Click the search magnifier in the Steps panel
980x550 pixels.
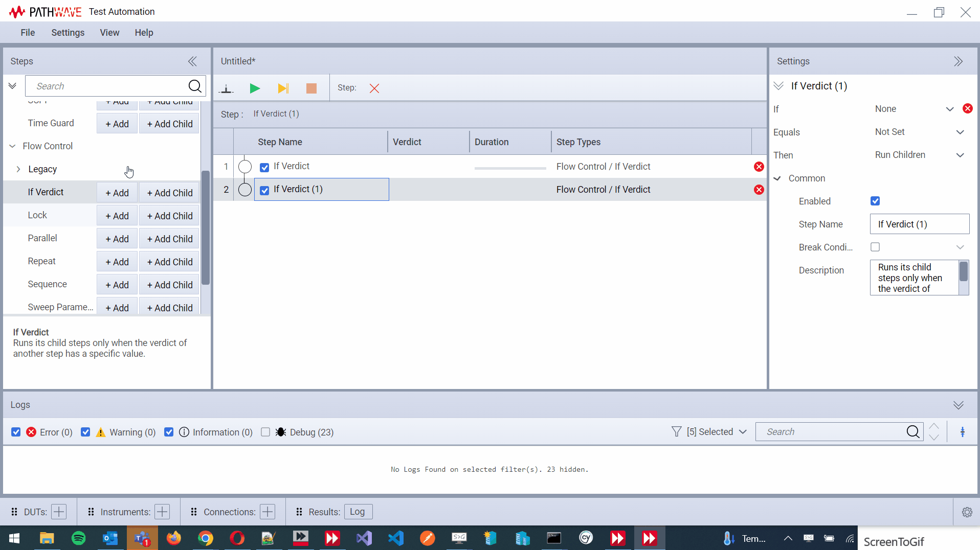coord(194,86)
